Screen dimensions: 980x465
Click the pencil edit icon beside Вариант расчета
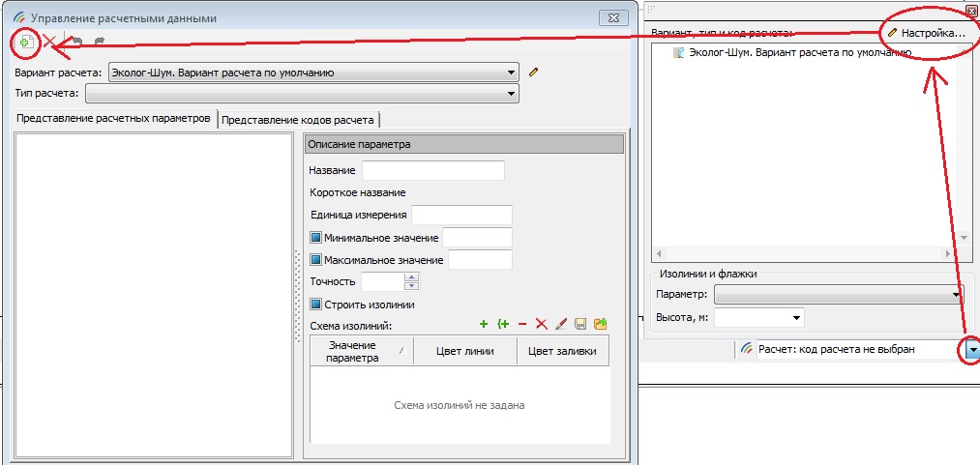(532, 72)
